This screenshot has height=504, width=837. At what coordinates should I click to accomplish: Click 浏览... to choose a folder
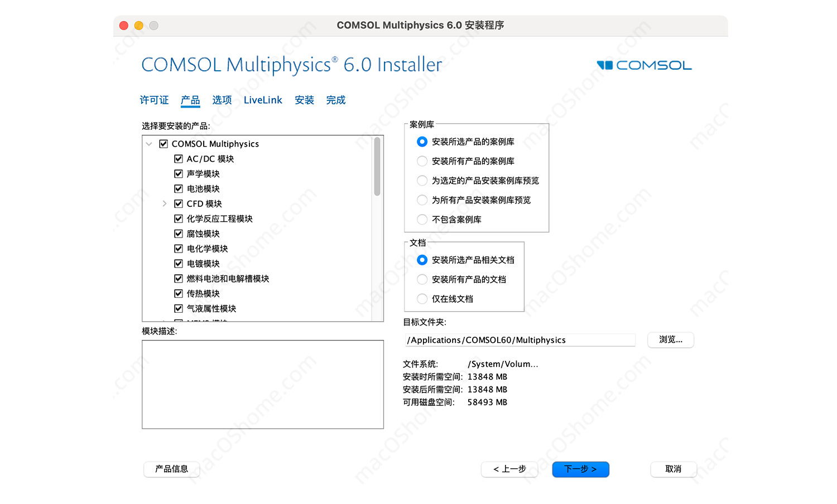pos(670,340)
